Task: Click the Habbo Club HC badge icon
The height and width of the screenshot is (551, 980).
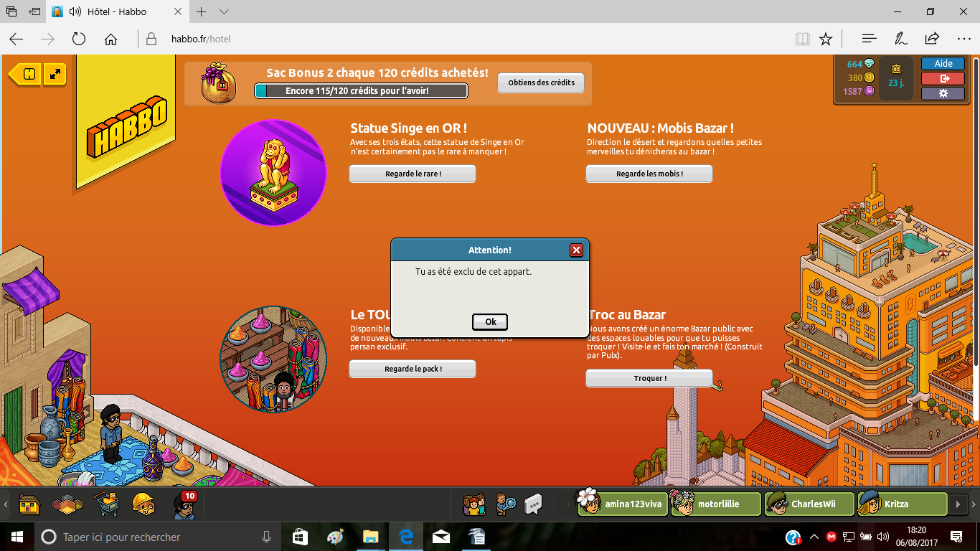Action: tap(896, 70)
